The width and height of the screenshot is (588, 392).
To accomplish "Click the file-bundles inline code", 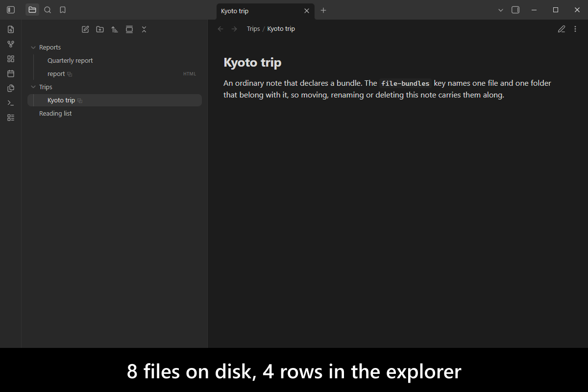I will pos(405,84).
